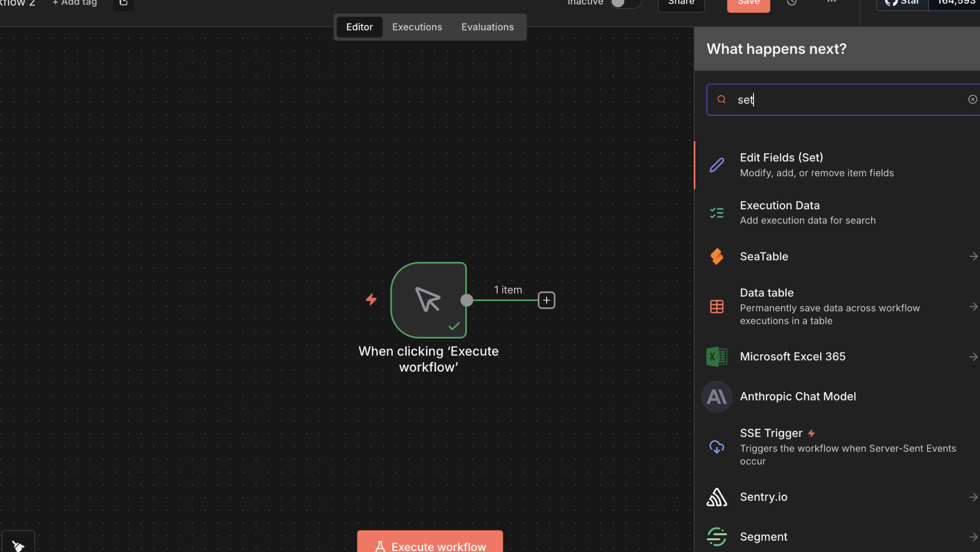Click the Microsoft Excel 365 icon
Screen dimensions: 980x552
(x=717, y=356)
